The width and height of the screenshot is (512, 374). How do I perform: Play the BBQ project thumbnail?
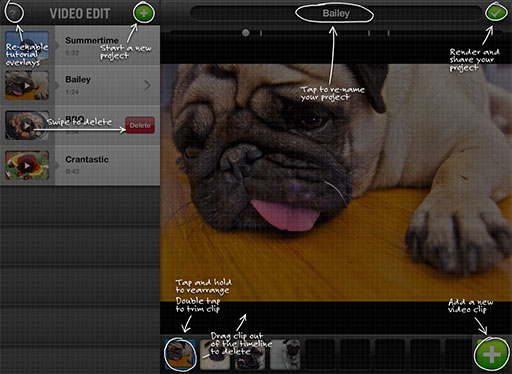coord(27,125)
